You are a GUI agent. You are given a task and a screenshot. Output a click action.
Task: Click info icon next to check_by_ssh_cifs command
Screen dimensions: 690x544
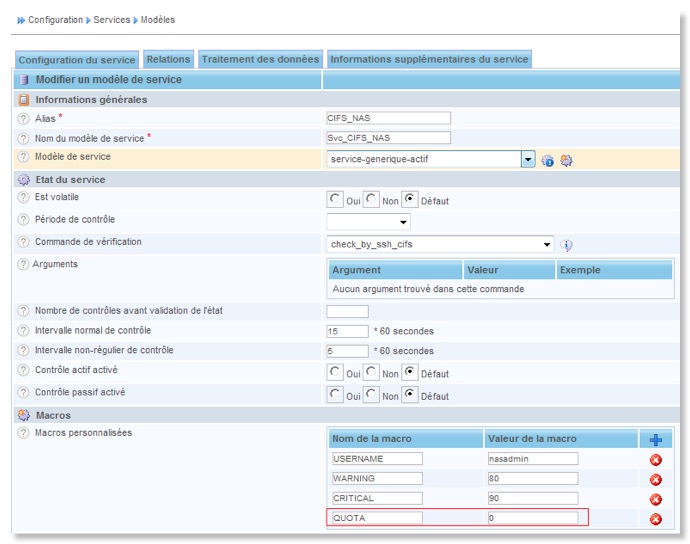566,244
